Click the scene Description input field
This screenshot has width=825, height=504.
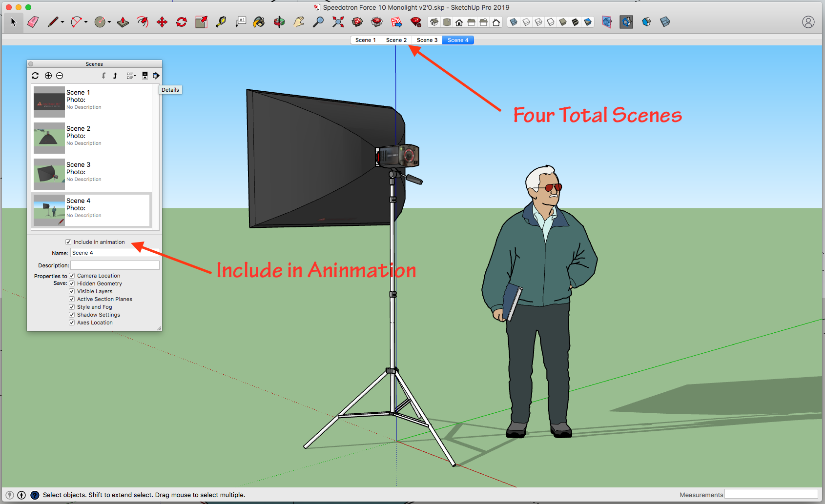pos(115,265)
